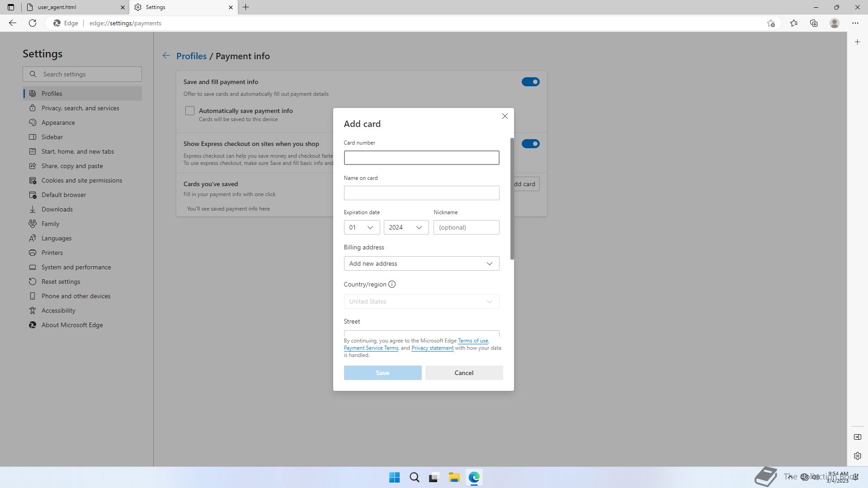Open Settings and more ellipsis menu

tap(855, 23)
